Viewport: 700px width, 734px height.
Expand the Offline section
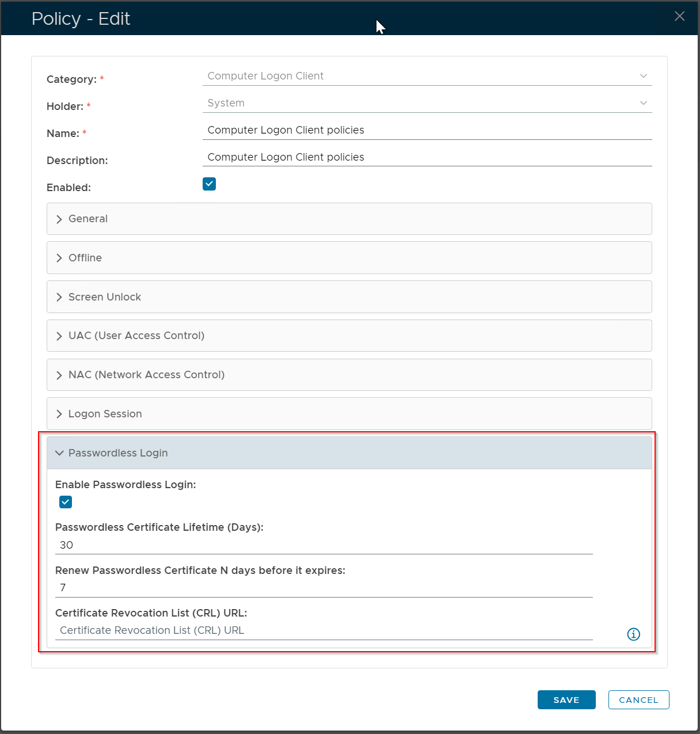(349, 258)
